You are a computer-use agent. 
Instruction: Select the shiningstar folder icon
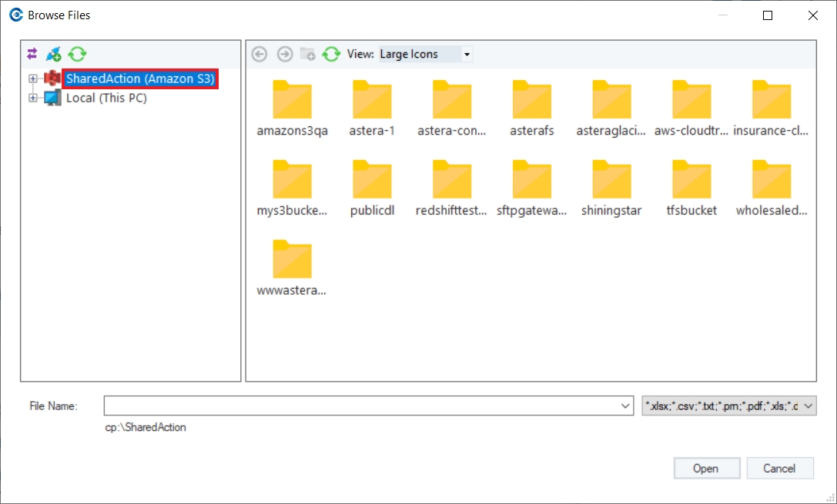pyautogui.click(x=611, y=179)
